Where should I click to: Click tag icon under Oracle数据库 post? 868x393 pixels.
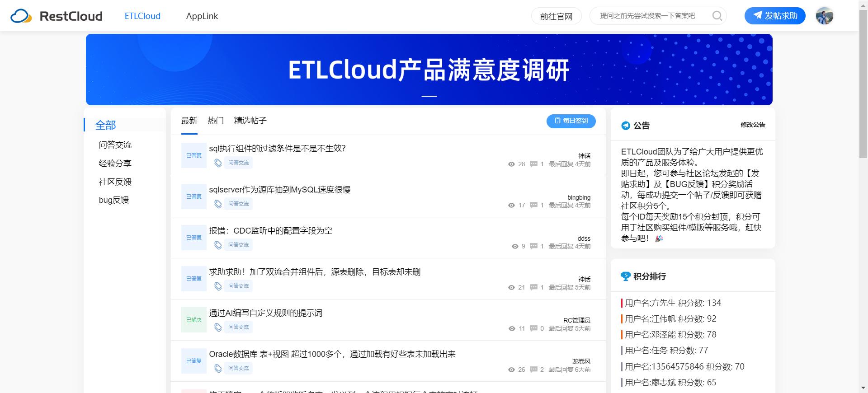pyautogui.click(x=218, y=368)
